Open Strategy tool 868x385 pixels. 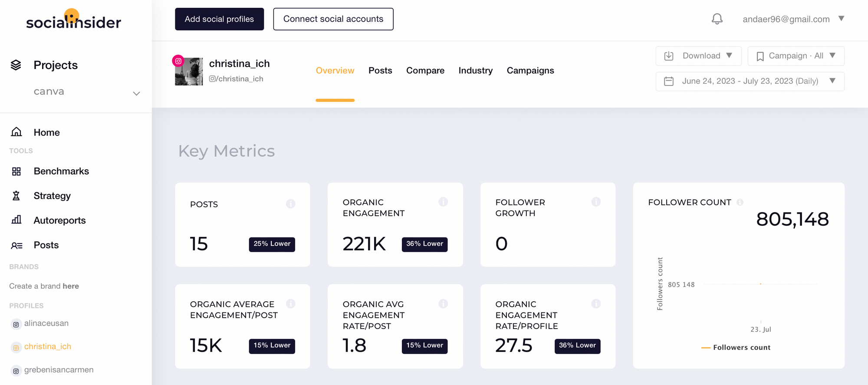coord(52,196)
